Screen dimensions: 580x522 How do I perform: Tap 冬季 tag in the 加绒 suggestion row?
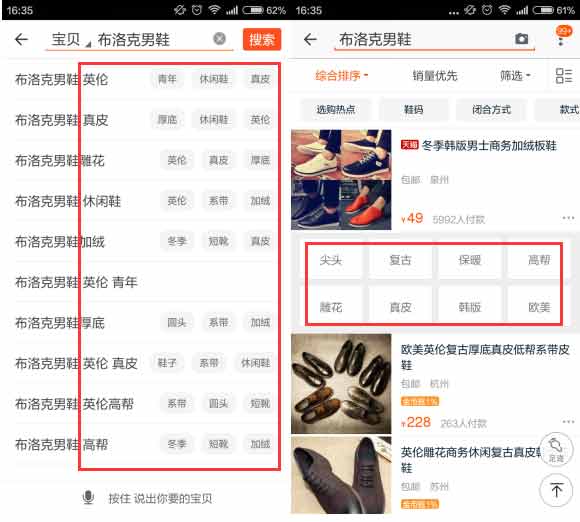point(177,242)
